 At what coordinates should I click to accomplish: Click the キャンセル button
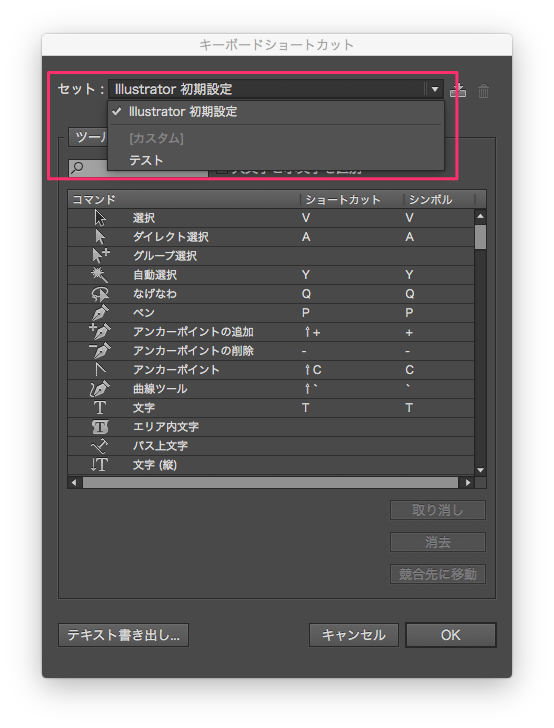[354, 635]
